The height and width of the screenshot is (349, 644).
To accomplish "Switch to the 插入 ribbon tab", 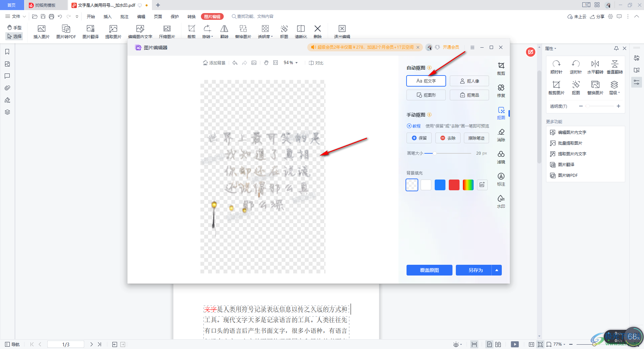I will [x=107, y=16].
